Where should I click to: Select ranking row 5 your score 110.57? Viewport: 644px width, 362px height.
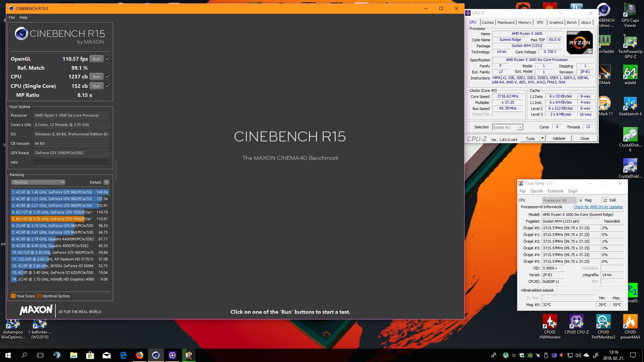[x=60, y=219]
